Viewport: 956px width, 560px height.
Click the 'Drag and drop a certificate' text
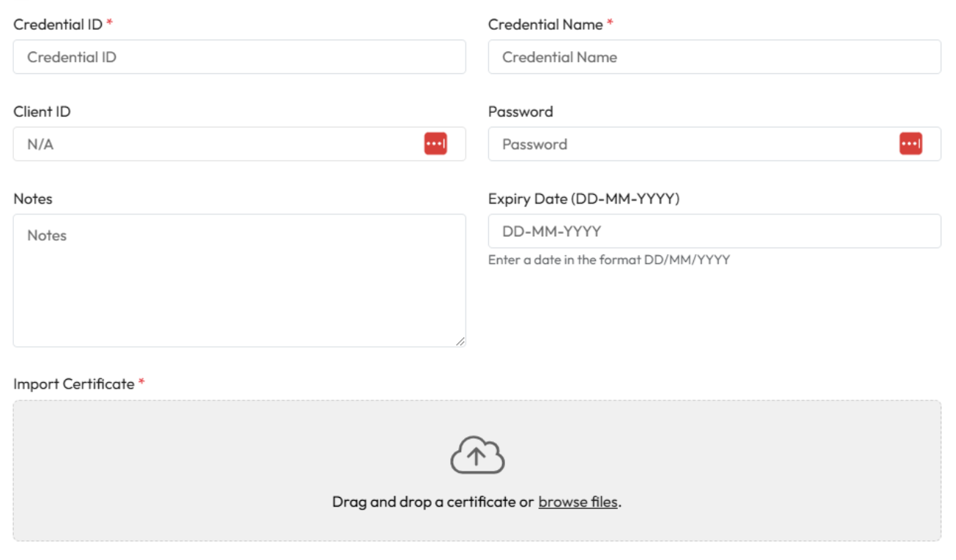pyautogui.click(x=433, y=502)
